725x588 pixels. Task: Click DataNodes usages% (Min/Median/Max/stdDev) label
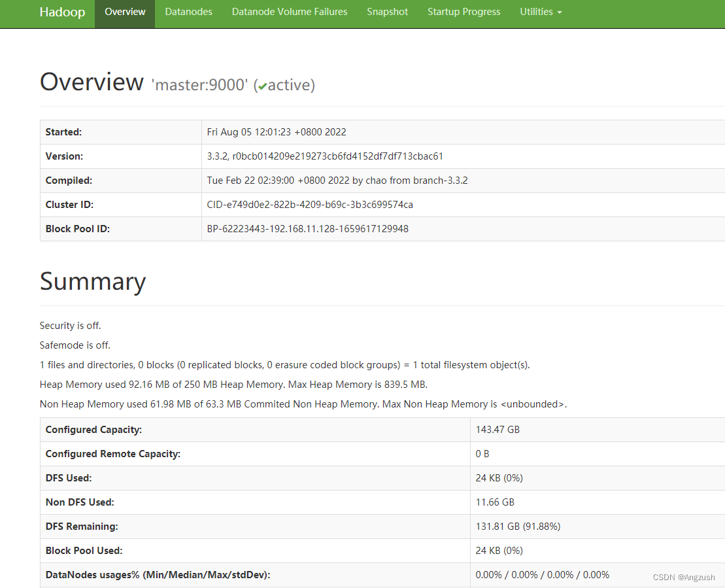[158, 575]
